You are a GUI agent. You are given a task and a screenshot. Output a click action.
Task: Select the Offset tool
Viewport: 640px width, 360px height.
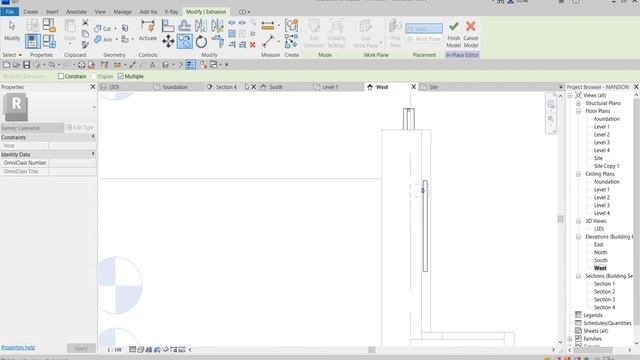[x=184, y=26]
